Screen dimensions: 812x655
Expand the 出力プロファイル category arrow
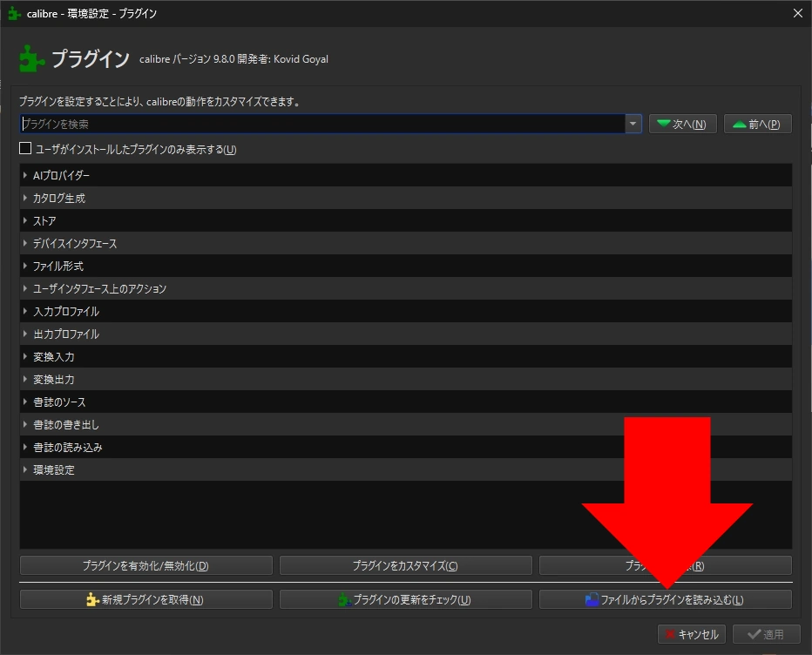(25, 334)
